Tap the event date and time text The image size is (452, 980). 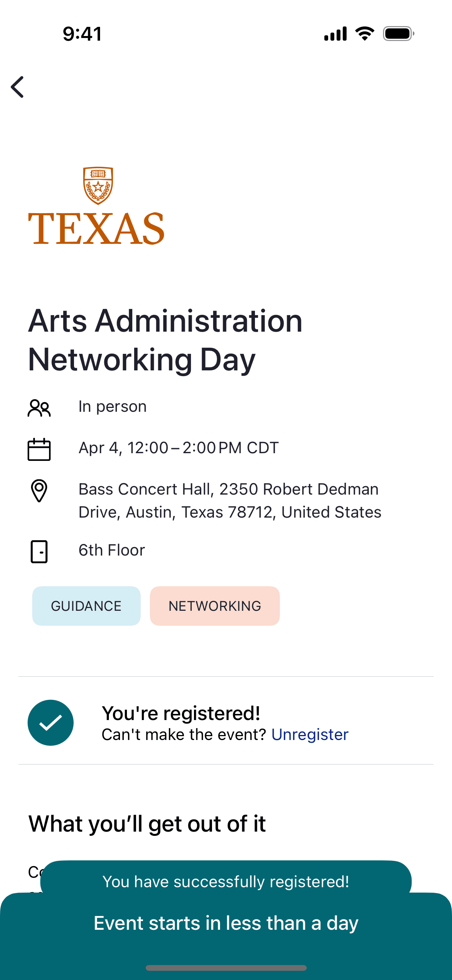tap(178, 448)
